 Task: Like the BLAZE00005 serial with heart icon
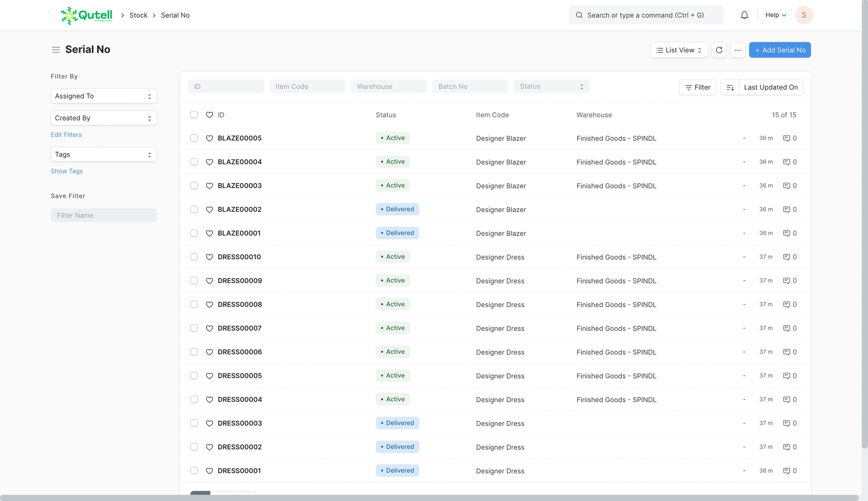tap(209, 138)
